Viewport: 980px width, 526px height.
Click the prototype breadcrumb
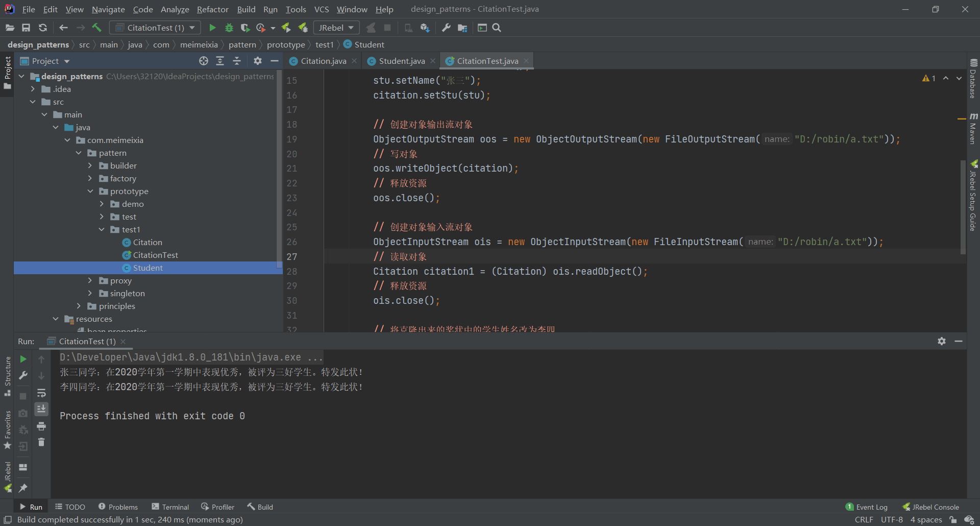tap(286, 44)
